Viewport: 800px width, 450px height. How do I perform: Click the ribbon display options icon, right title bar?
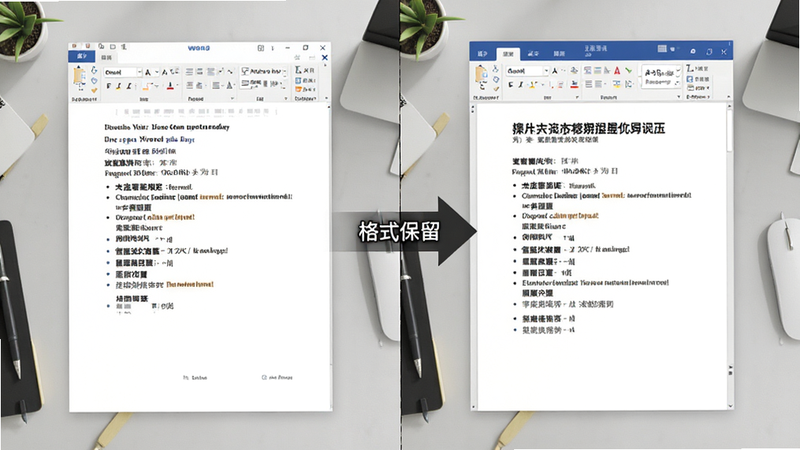[662, 48]
